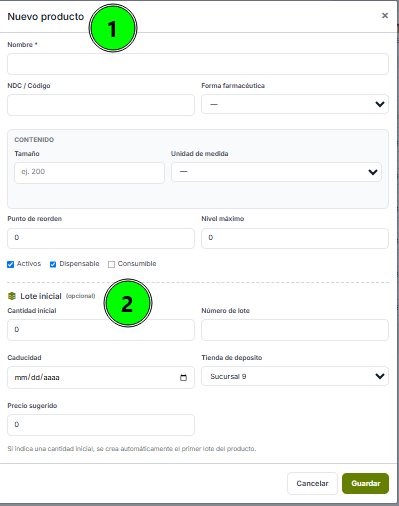Click the Lote inicial heading text

point(41,296)
